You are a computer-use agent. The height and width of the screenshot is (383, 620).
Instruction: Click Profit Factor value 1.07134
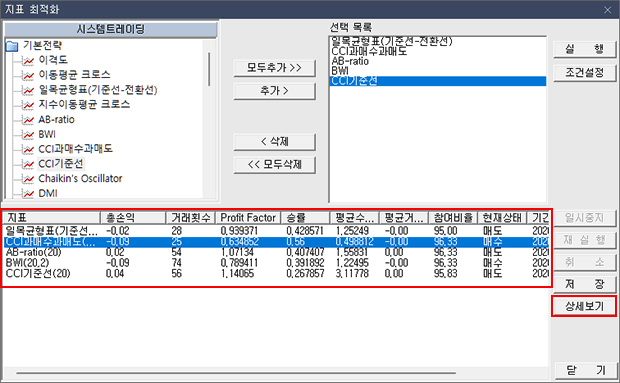pos(237,252)
